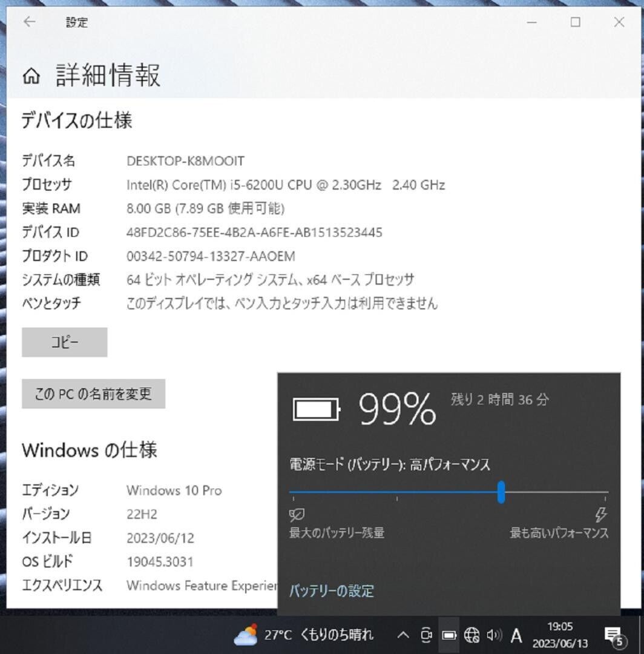Click the Windows の仕様 heading
The width and height of the screenshot is (644, 654).
[90, 451]
